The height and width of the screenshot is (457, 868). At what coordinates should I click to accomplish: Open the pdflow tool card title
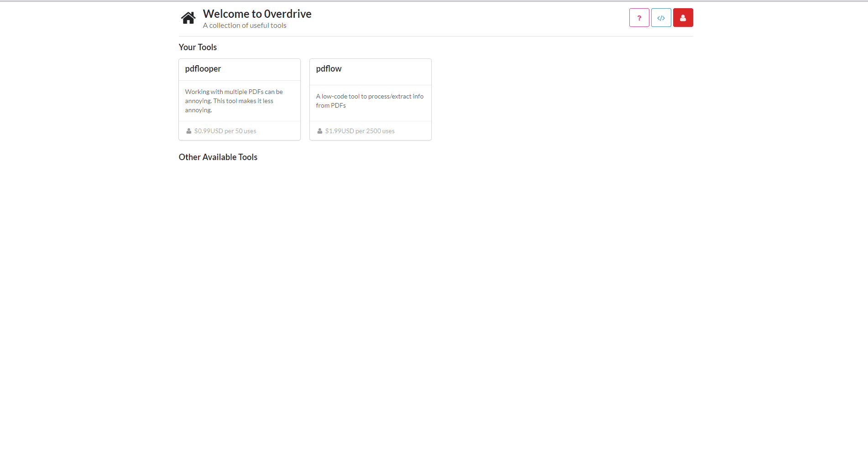pos(329,69)
